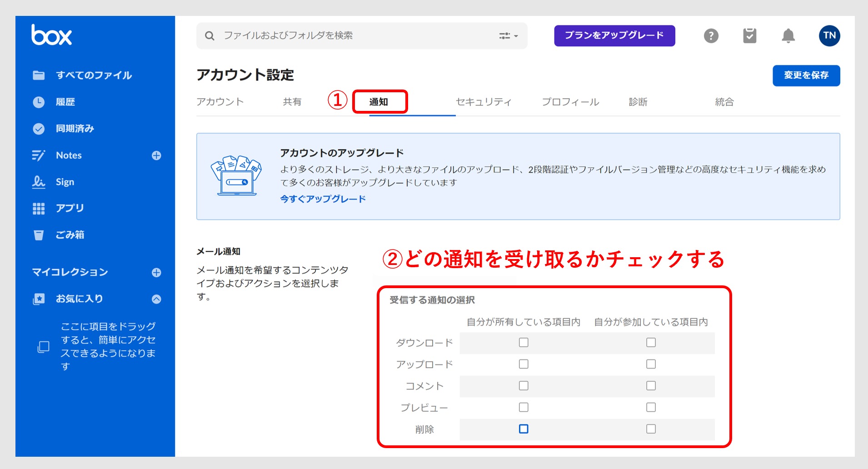Click the プランをアップグレード button
868x469 pixels.
coord(614,35)
